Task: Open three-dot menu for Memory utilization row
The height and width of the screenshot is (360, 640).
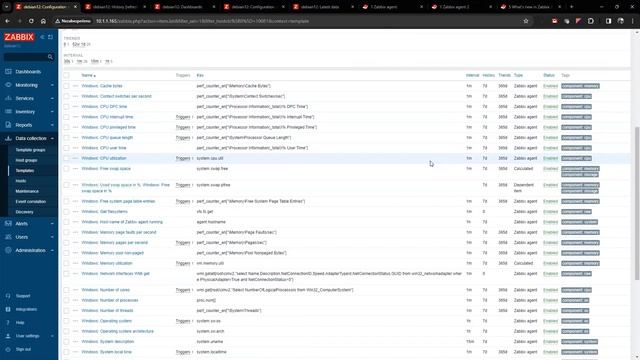Action: click(75, 263)
